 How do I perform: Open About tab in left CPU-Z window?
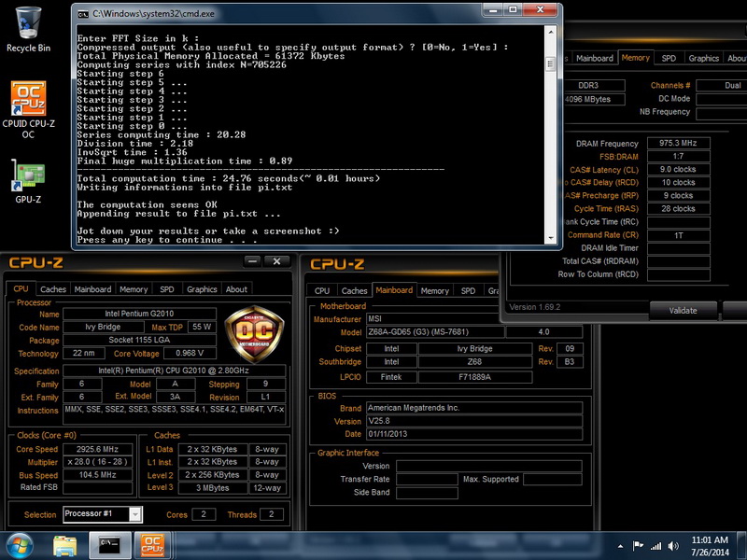[236, 289]
